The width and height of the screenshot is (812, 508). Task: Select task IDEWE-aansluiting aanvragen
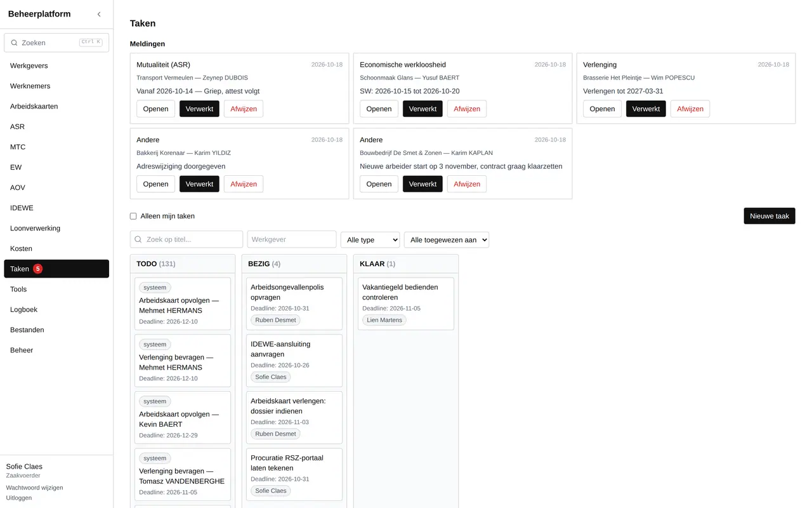[x=294, y=361]
